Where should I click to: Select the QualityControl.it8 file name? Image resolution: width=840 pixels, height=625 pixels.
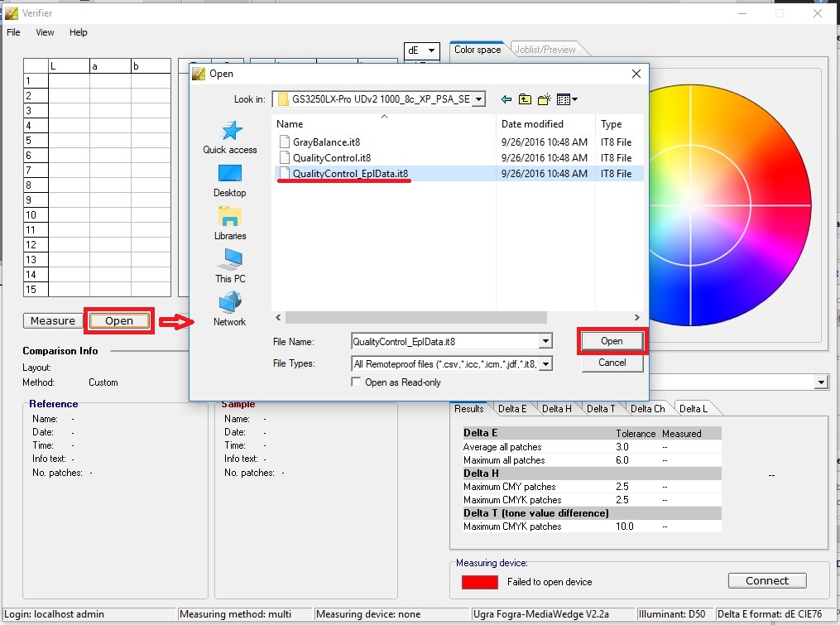click(332, 157)
